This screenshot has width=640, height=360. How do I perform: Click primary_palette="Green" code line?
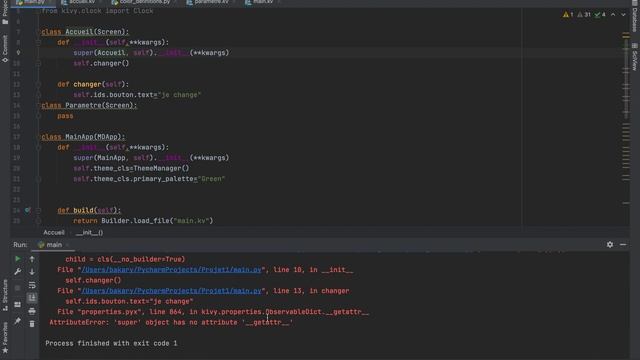click(149, 179)
